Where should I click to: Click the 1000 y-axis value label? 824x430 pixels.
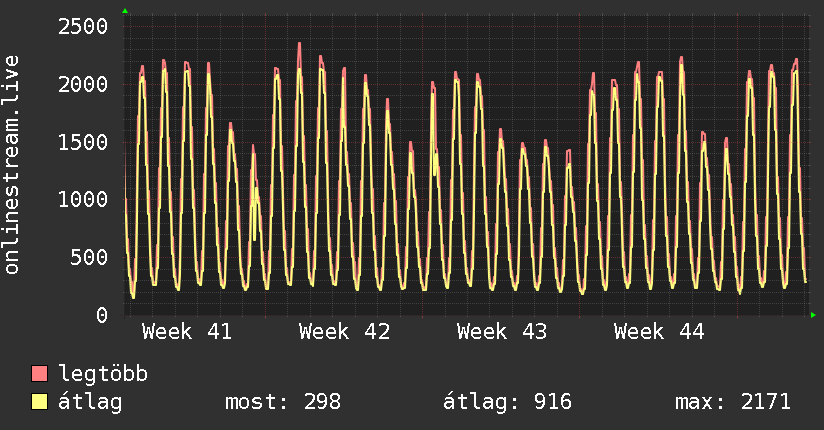click(83, 200)
